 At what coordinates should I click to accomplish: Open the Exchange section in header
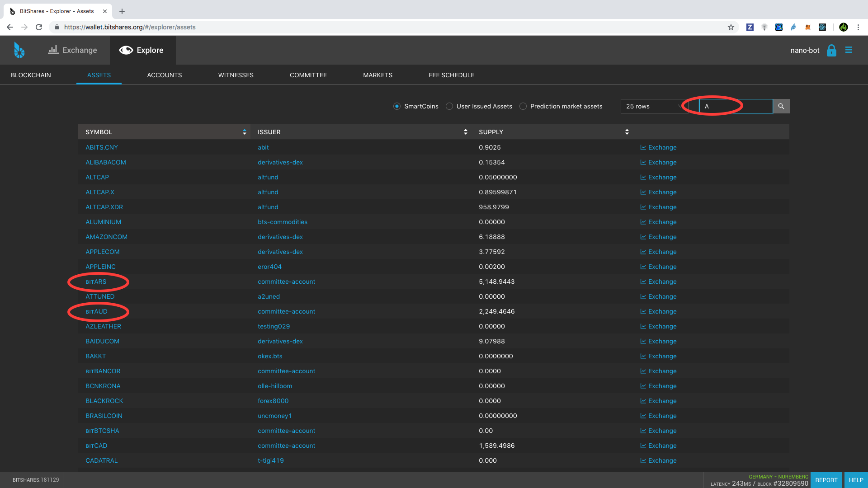click(73, 50)
